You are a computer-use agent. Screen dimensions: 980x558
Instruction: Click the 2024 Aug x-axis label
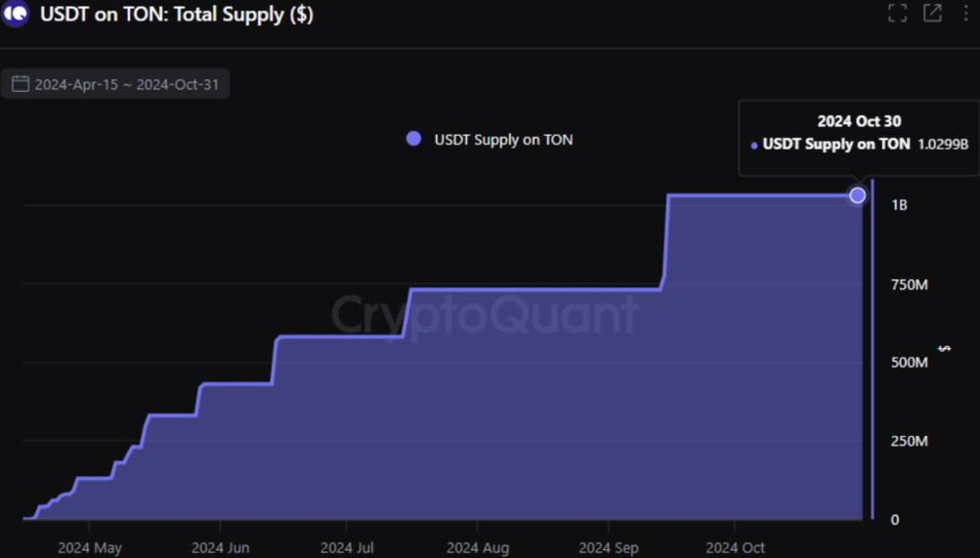point(478,548)
